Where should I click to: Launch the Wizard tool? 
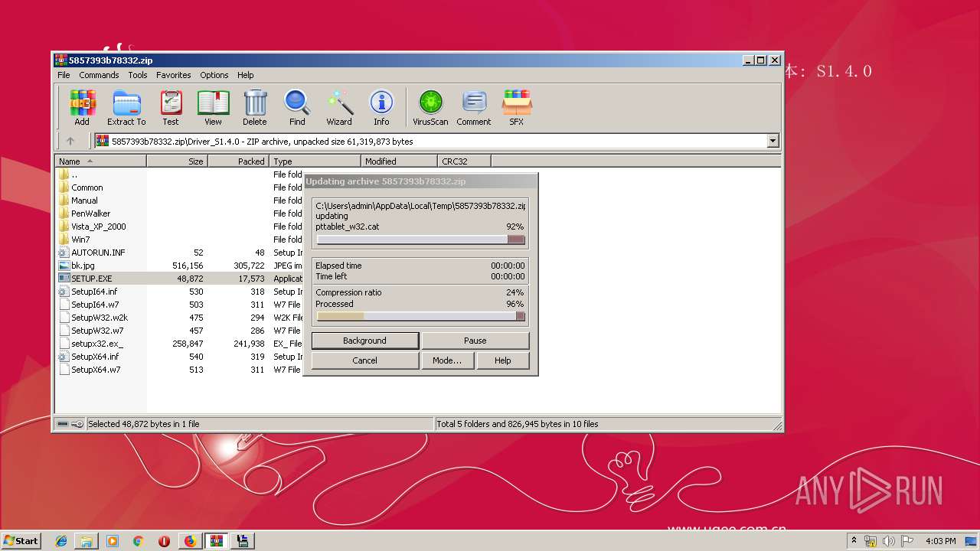[x=339, y=107]
